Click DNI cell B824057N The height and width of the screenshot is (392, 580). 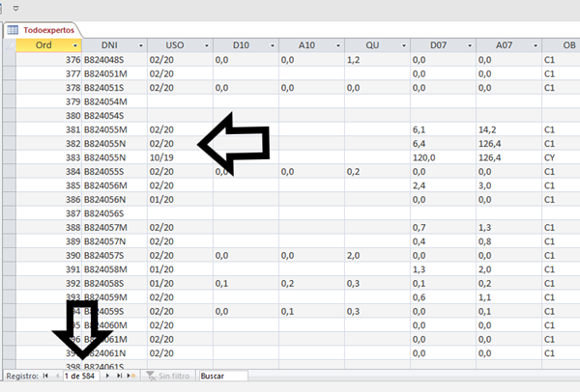pos(115,241)
